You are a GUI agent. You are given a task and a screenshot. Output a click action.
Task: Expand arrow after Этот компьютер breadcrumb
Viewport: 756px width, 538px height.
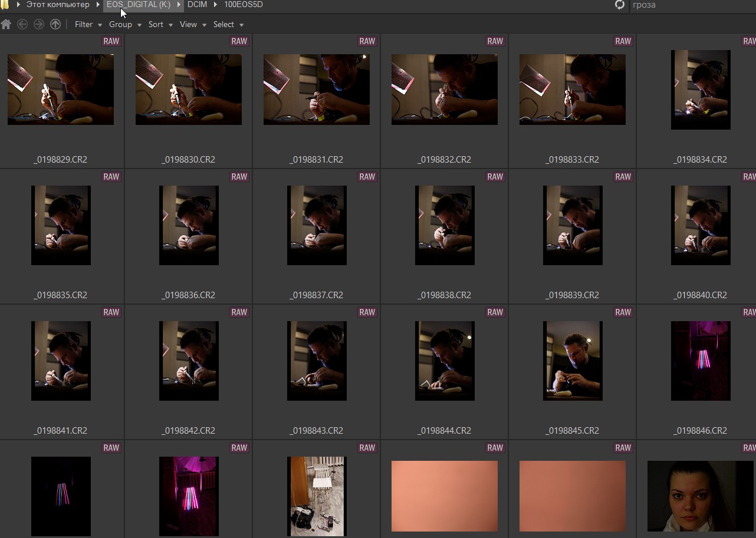[98, 5]
